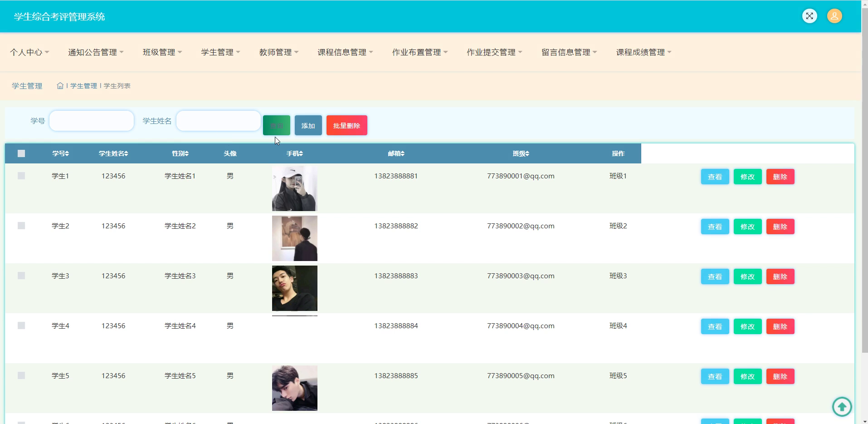This screenshot has width=868, height=424.
Task: Click 删除 for 学生5
Action: coord(780,376)
